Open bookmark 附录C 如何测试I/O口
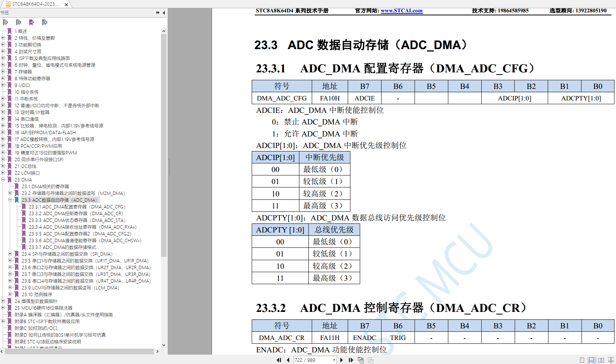This screenshot has height=364, width=616. (x=36, y=328)
